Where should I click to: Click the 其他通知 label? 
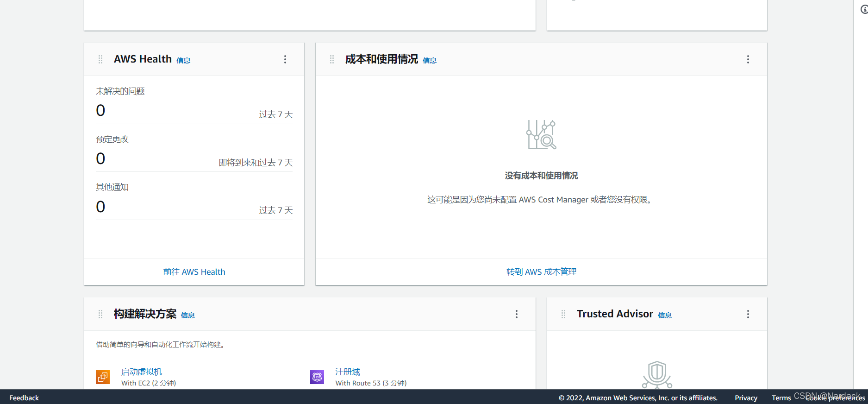pos(112,187)
